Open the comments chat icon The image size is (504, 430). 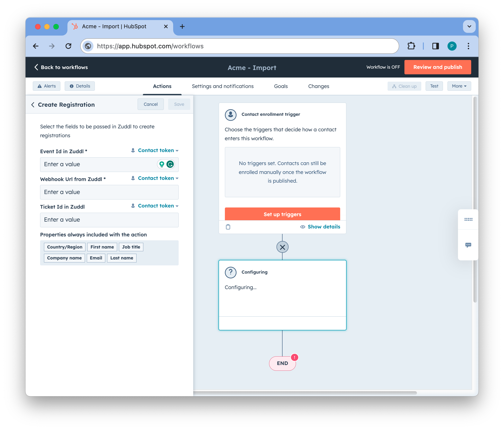[x=468, y=245]
